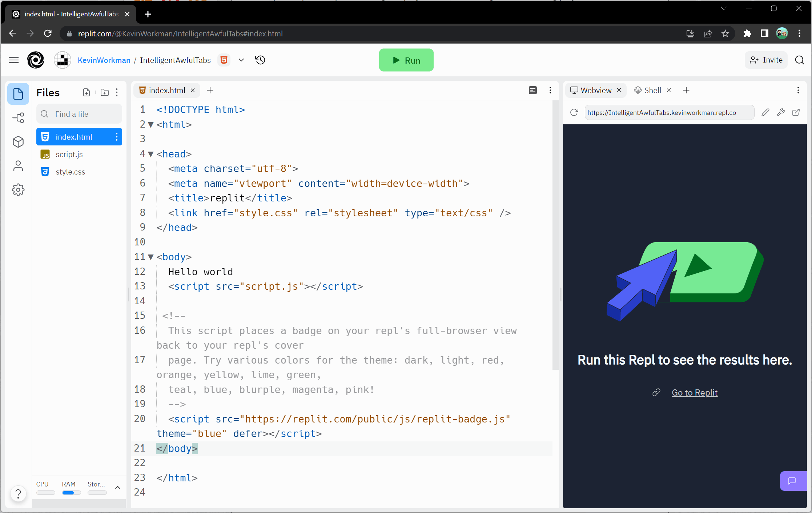Create a new file in the Files panel
The width and height of the screenshot is (812, 513).
tap(87, 92)
